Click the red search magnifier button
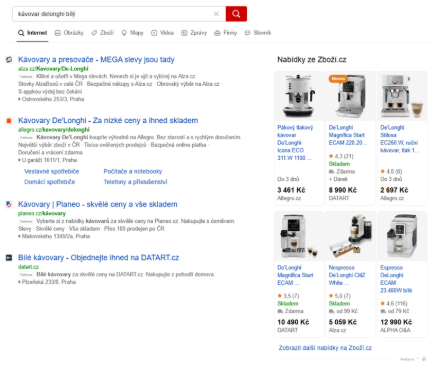 (x=236, y=14)
